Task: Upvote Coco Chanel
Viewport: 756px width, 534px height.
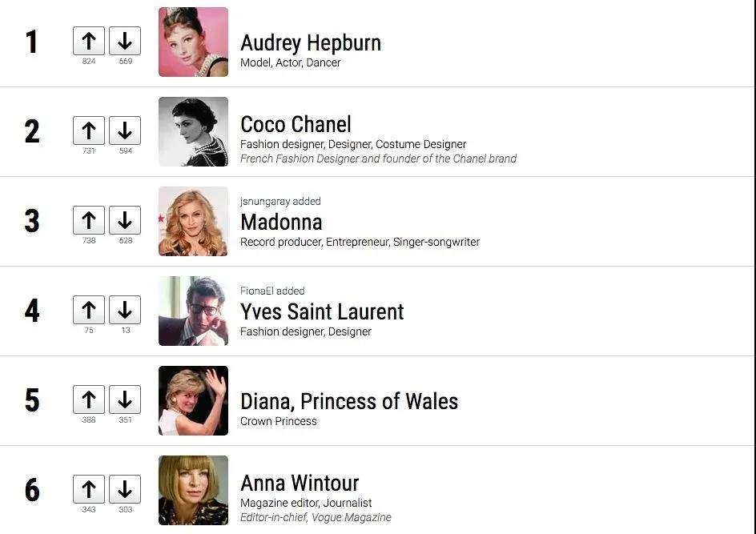Action: click(x=89, y=130)
